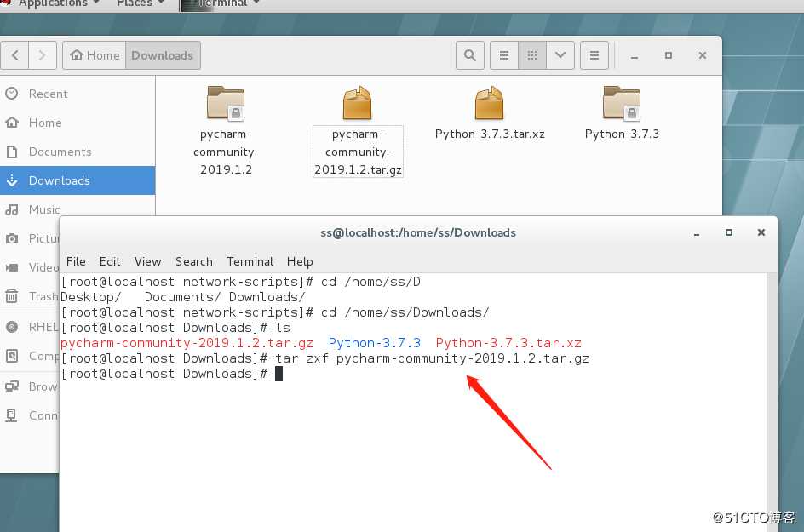This screenshot has height=532, width=804.
Task: Open terminal File menu
Action: click(76, 261)
